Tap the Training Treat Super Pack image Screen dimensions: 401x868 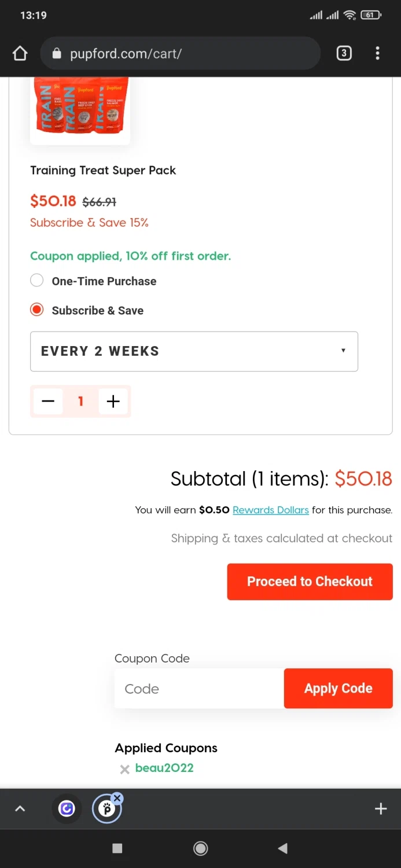tap(80, 108)
